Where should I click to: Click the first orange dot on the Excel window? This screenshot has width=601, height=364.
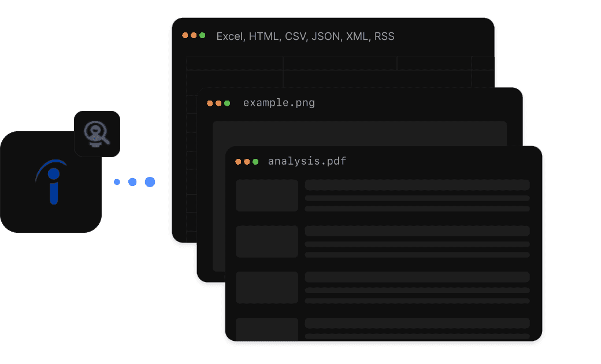(185, 35)
